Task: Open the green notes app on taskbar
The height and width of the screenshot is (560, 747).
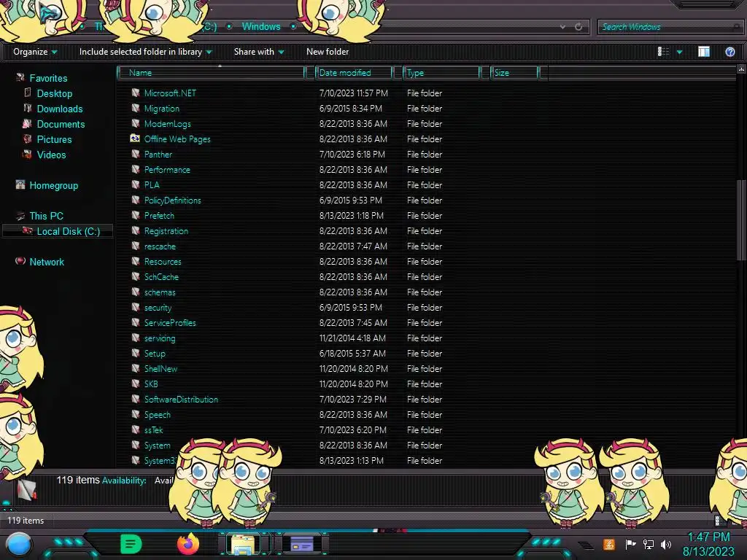Action: pyautogui.click(x=131, y=543)
